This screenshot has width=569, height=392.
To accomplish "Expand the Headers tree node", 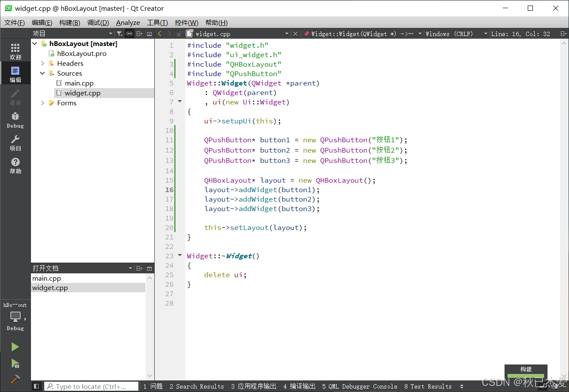I will [42, 63].
